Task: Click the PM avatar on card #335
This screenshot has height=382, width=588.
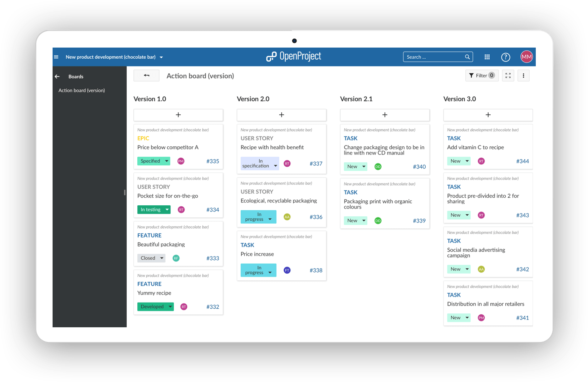Action: (181, 161)
